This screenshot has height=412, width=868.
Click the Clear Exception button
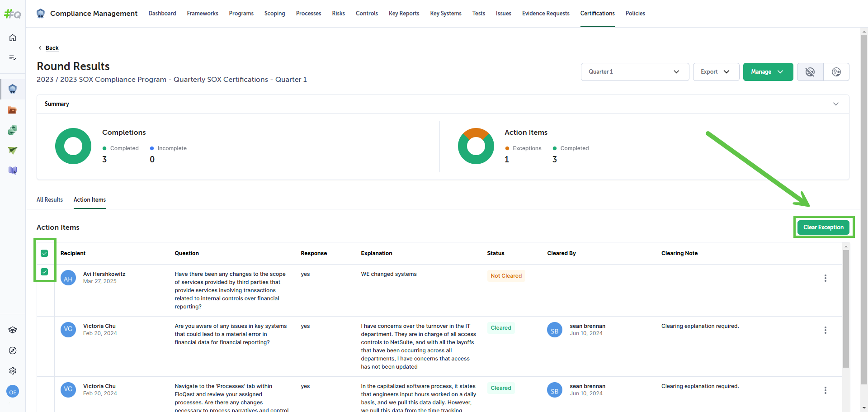coord(823,227)
